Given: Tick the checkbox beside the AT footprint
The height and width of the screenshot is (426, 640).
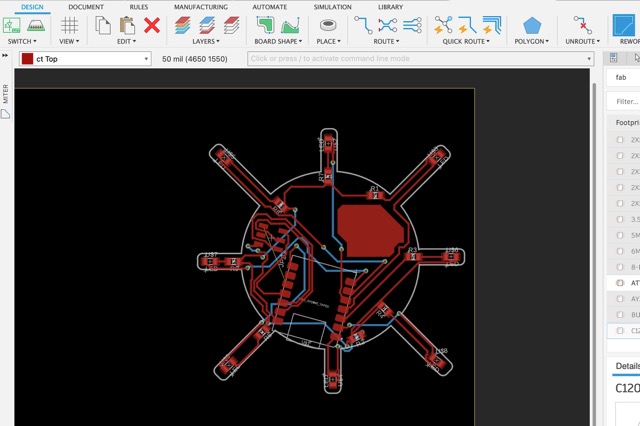Looking at the screenshot, I should pyautogui.click(x=620, y=283).
